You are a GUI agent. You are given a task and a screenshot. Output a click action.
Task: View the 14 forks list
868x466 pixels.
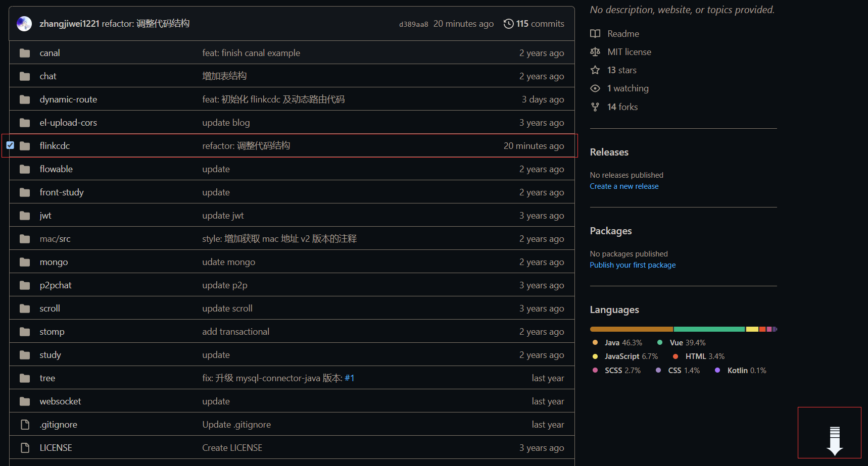622,107
